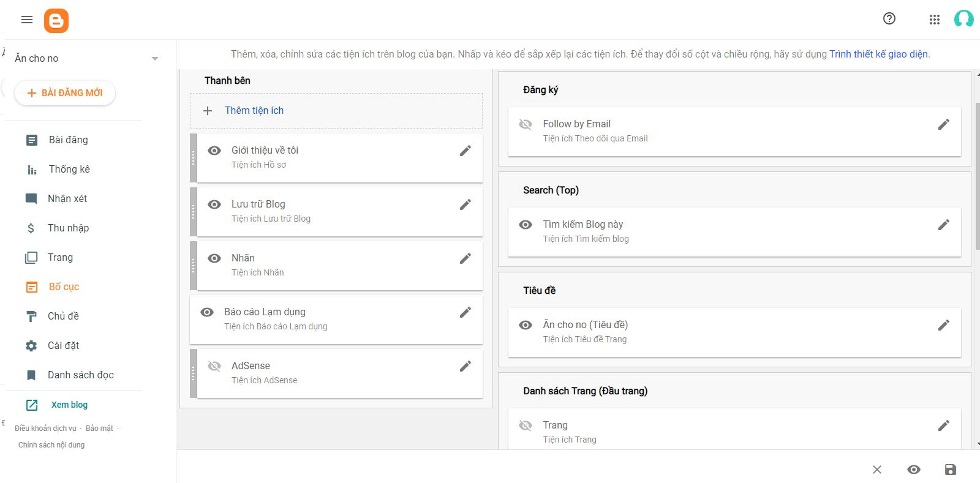Viewport: 980px width, 483px height.
Task: Edit the Lưu trữ Blog gadget
Action: tap(466, 204)
